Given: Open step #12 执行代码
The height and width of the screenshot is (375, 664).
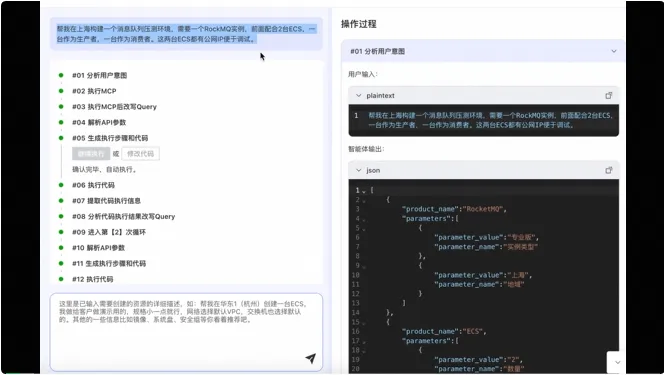Looking at the screenshot, I should pos(92,279).
